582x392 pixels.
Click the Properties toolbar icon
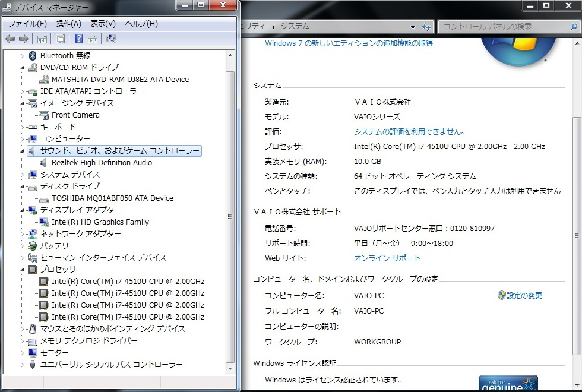pos(60,39)
